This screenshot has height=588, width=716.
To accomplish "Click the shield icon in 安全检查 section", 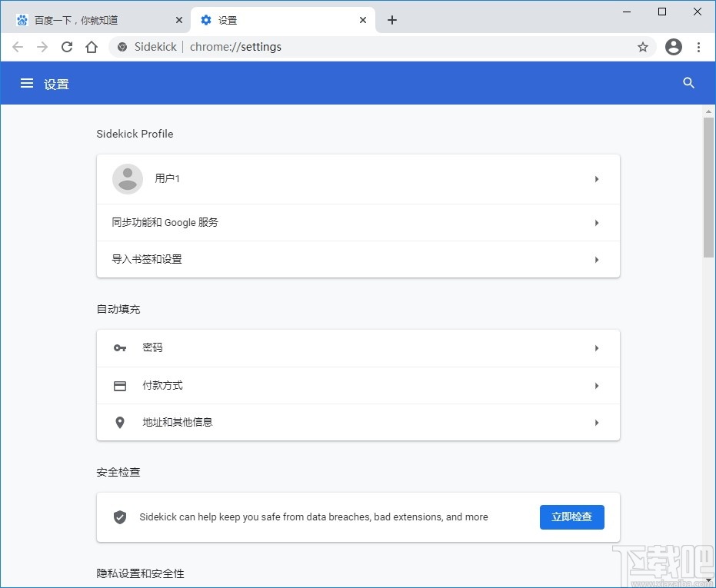I will pyautogui.click(x=120, y=517).
